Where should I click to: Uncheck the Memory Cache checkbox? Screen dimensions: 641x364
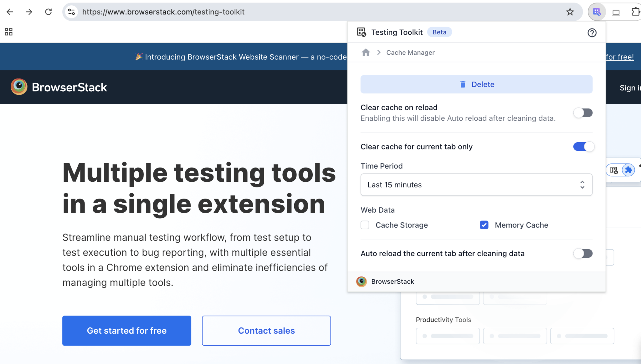tap(484, 225)
